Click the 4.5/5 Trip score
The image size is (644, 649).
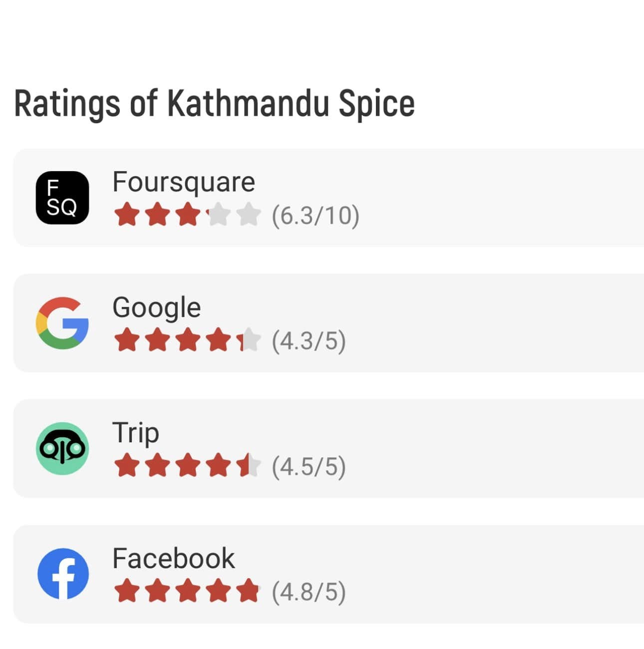[309, 467]
